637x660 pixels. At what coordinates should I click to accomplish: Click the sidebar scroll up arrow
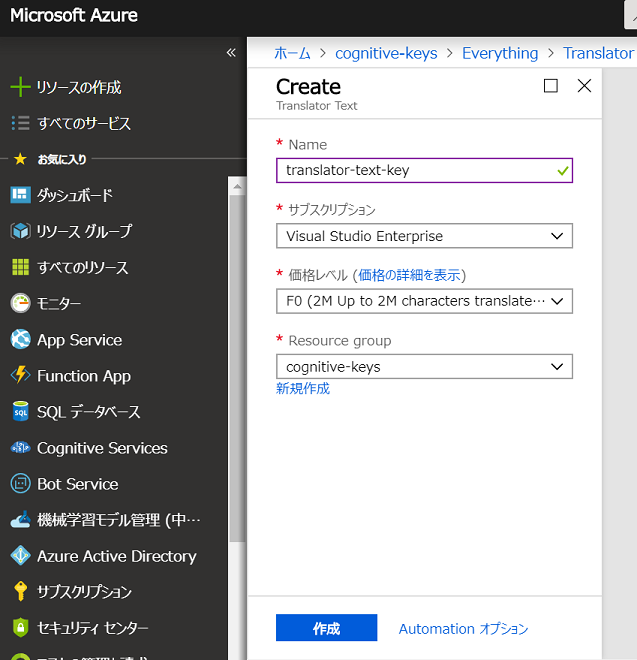tap(237, 186)
